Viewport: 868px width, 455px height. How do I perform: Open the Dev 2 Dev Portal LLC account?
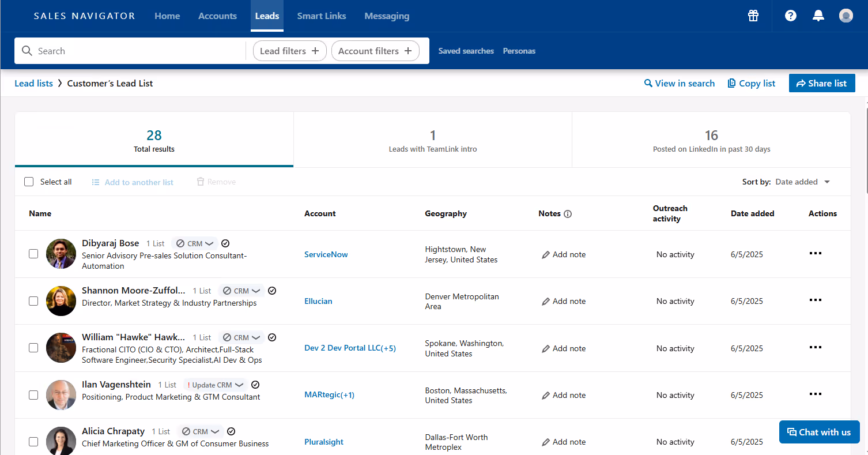coord(350,348)
